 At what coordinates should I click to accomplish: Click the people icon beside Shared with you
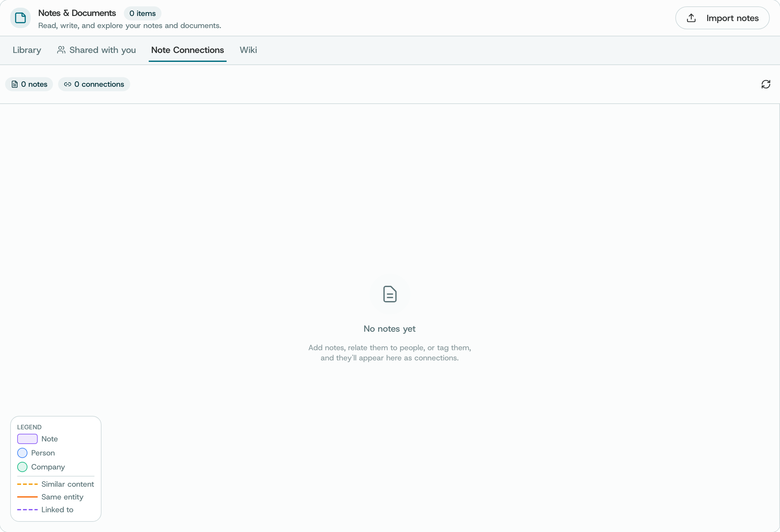(61, 50)
